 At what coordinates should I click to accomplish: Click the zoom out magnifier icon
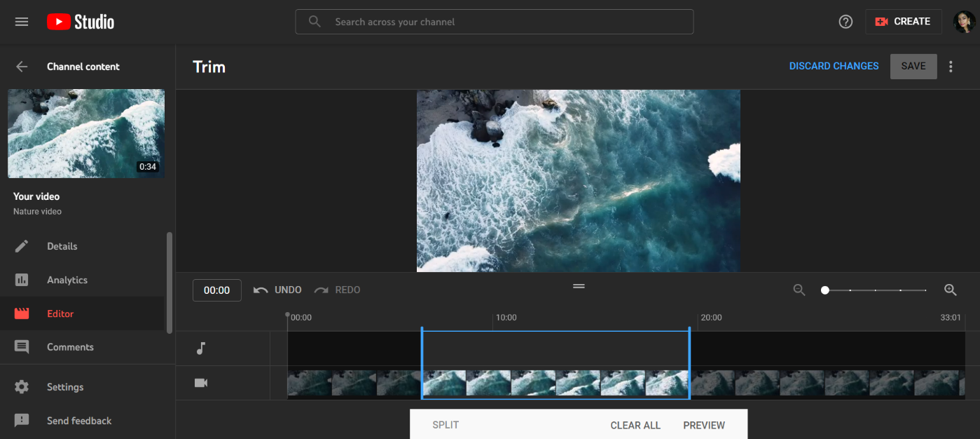pos(799,290)
